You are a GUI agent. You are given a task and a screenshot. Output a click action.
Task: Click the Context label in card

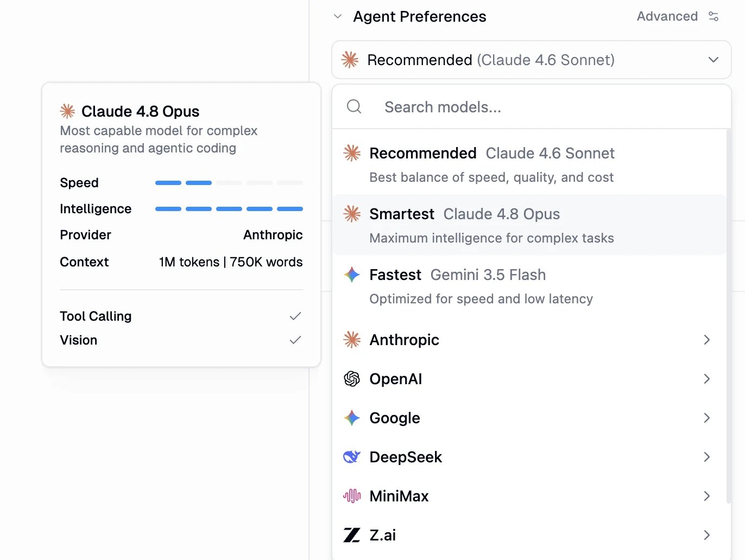pyautogui.click(x=84, y=262)
